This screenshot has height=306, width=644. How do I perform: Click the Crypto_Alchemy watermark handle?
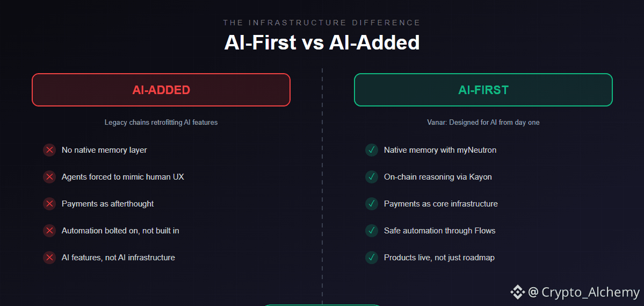coord(584,292)
